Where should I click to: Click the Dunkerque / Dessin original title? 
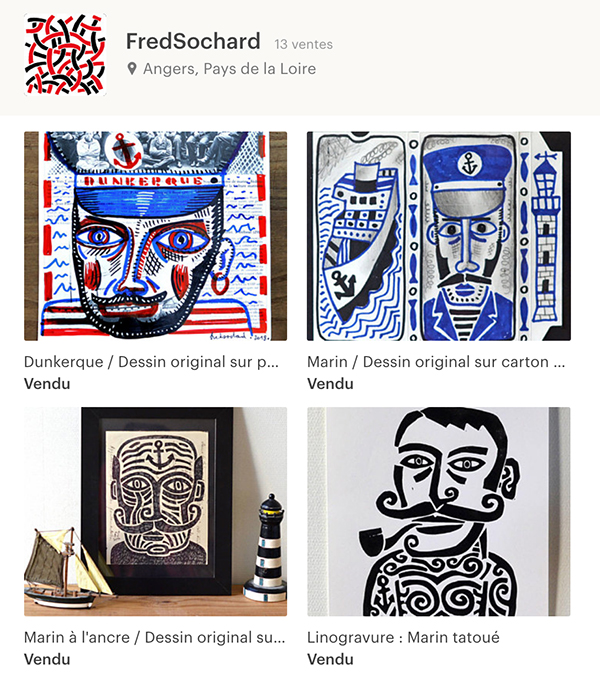[151, 362]
